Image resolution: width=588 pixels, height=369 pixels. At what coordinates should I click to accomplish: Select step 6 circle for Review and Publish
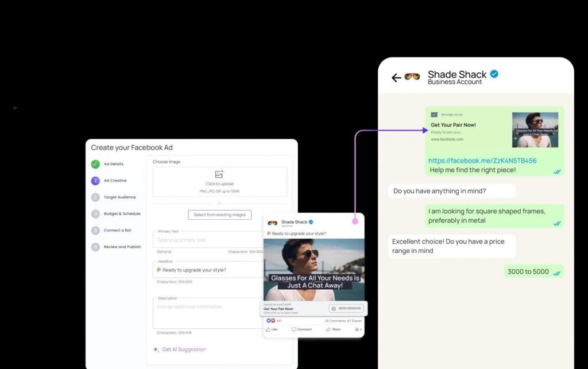click(95, 247)
